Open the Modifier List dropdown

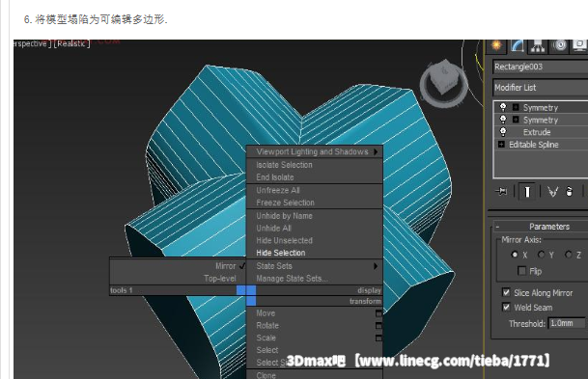pos(541,87)
